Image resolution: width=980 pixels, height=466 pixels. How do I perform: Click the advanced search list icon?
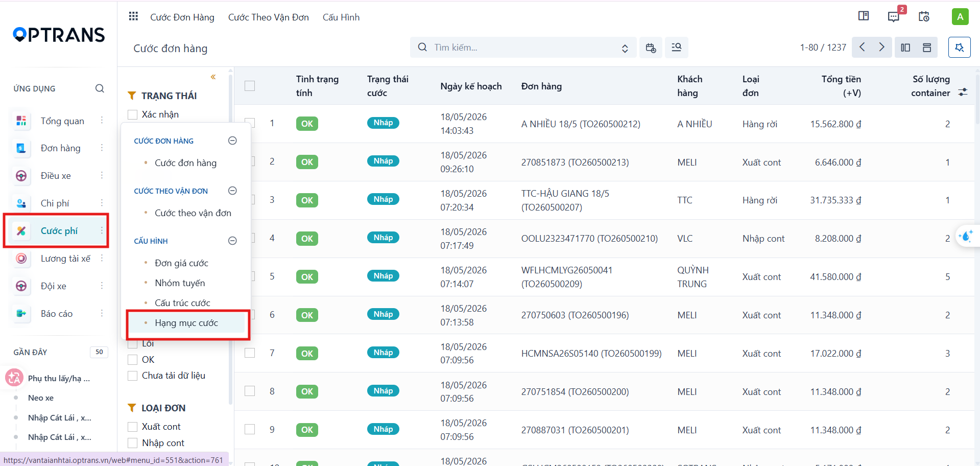(677, 48)
